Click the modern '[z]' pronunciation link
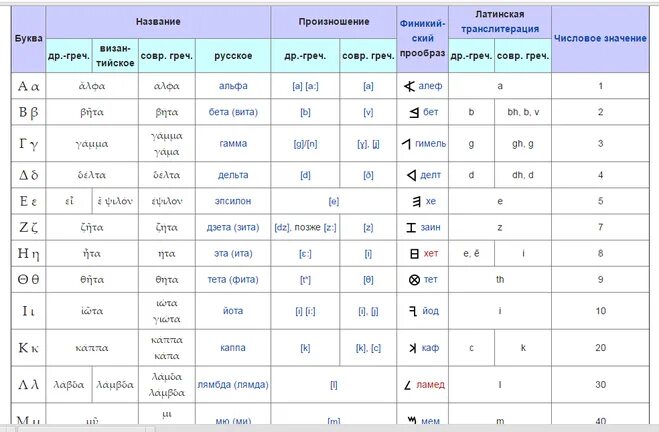Screen dimensions: 659x432 point(368,228)
